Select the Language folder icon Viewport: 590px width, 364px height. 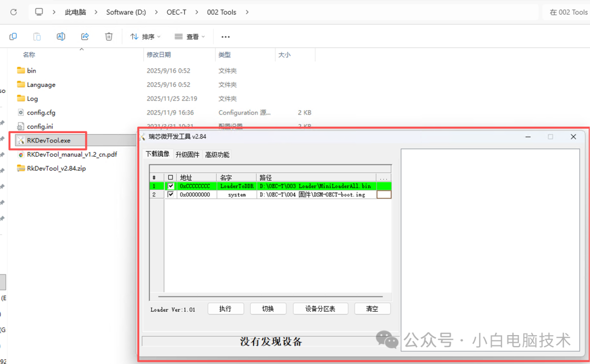click(21, 84)
